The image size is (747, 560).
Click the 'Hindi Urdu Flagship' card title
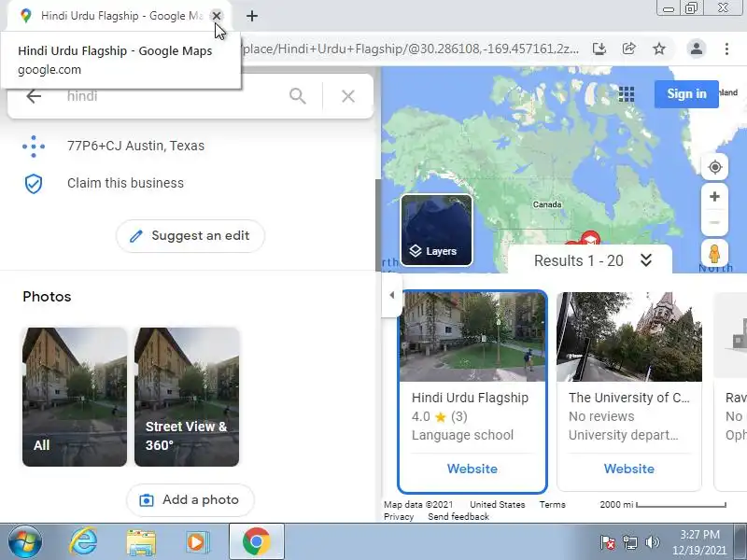click(x=470, y=398)
